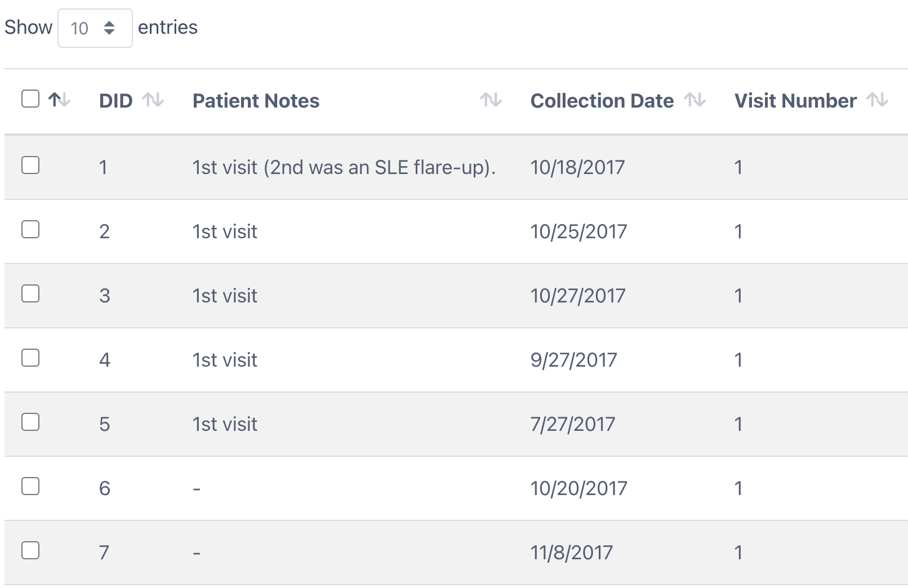
Task: Click the 11/8/2017 date cell
Action: [x=571, y=553]
